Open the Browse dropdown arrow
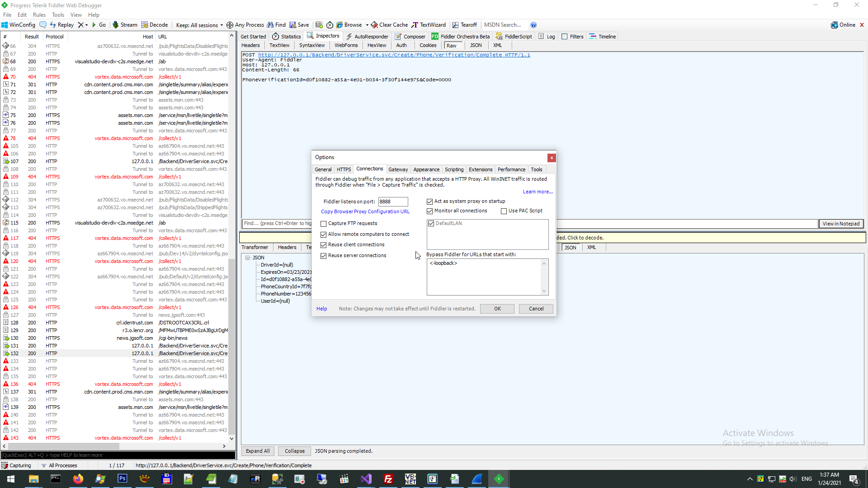868x488 pixels. coord(367,25)
